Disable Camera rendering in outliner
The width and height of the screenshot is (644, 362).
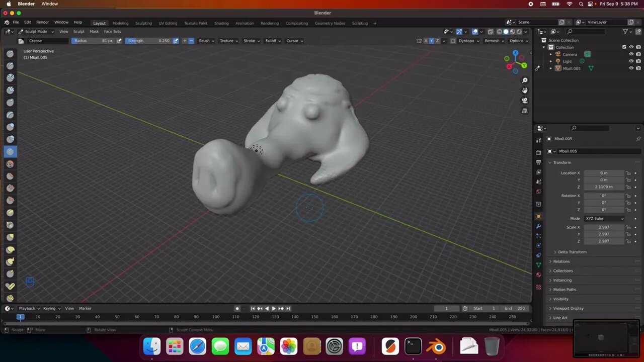[638, 54]
